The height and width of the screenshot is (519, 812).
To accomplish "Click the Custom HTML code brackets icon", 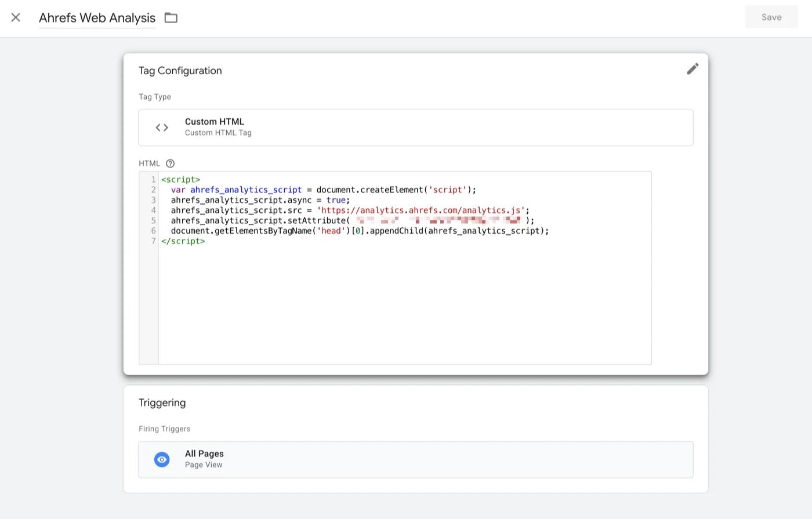I will pyautogui.click(x=162, y=128).
